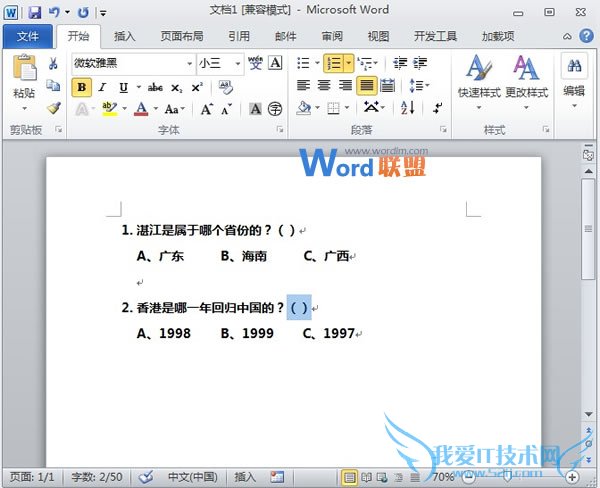Open the font name dropdown 微软雅黑
This screenshot has width=600, height=488.
190,64
